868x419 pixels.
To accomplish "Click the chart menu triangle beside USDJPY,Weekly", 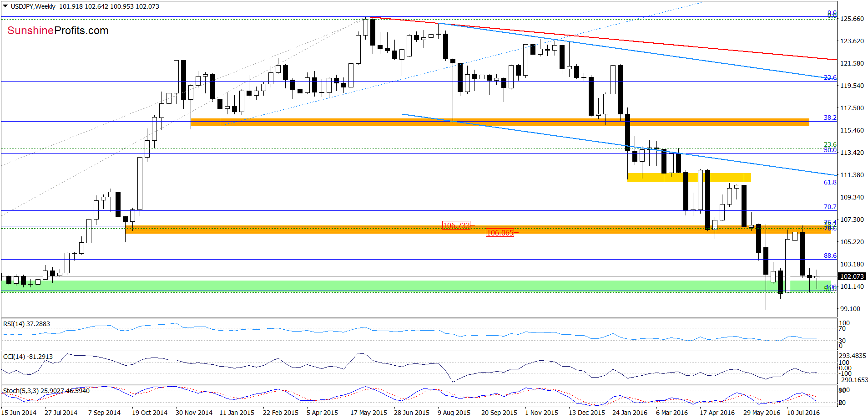I will pos(5,6).
